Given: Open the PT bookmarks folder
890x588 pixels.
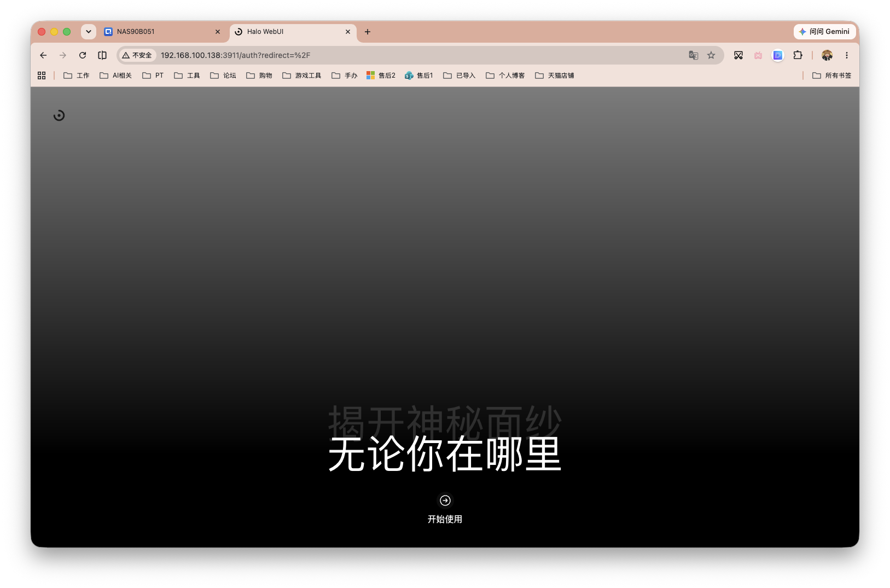Looking at the screenshot, I should [x=153, y=75].
